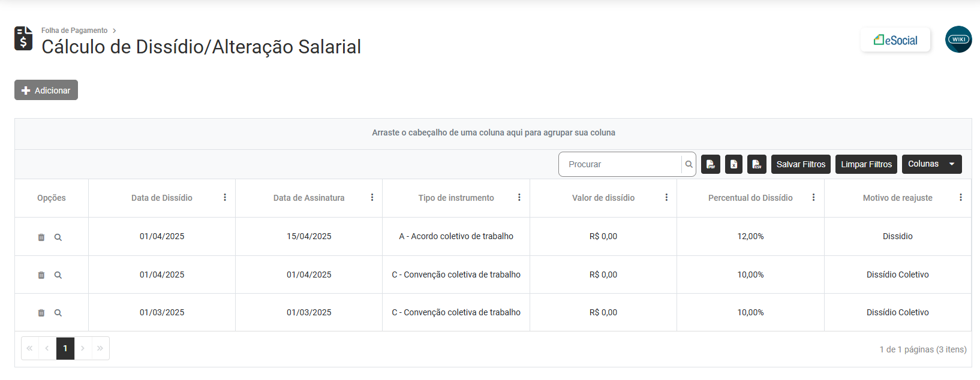Image resolution: width=980 pixels, height=380 pixels.
Task: Focus the Procurar search field
Action: pyautogui.click(x=621, y=164)
